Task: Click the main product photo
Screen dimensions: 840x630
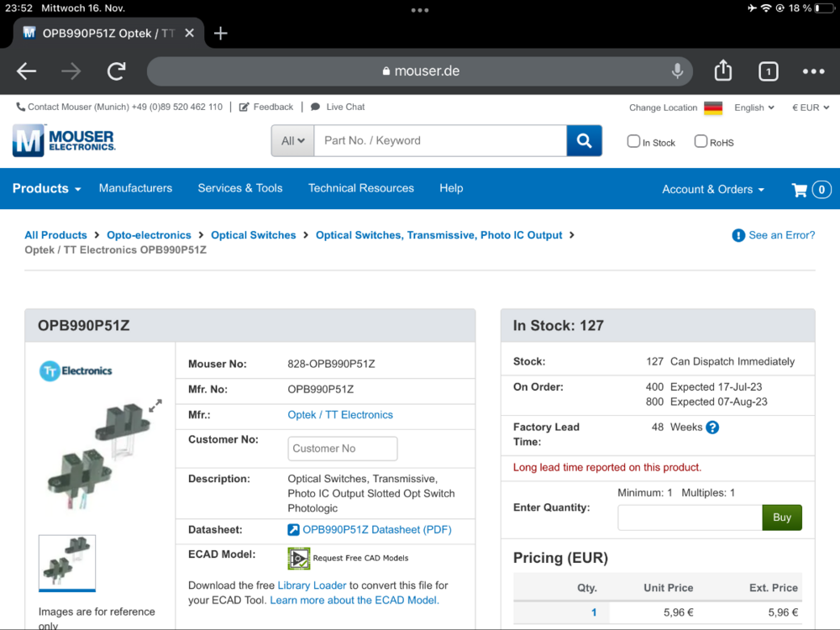Action: click(101, 454)
